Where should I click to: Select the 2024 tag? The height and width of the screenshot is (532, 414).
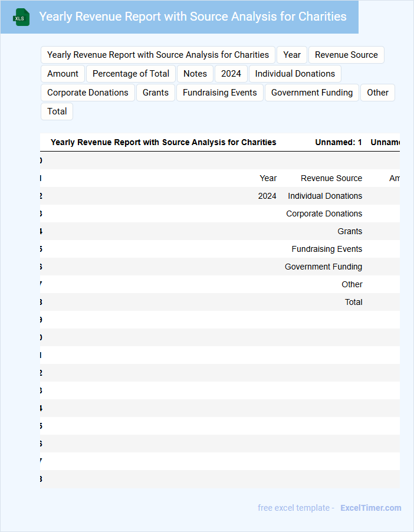tap(231, 74)
